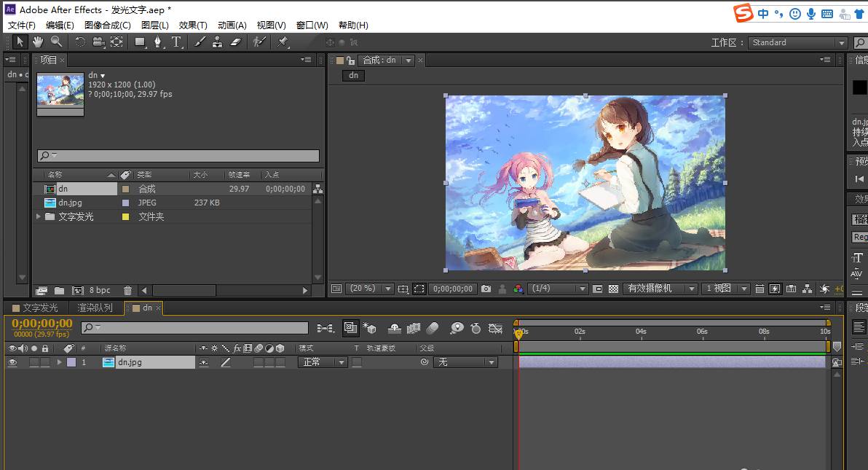
Task: Click the dn.jpg layer label color swatch
Action: click(x=71, y=362)
